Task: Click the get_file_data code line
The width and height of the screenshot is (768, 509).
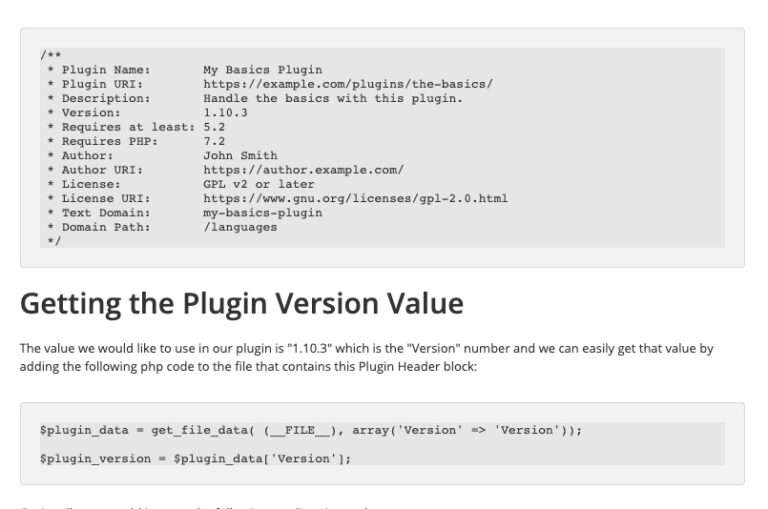Action: pos(310,430)
